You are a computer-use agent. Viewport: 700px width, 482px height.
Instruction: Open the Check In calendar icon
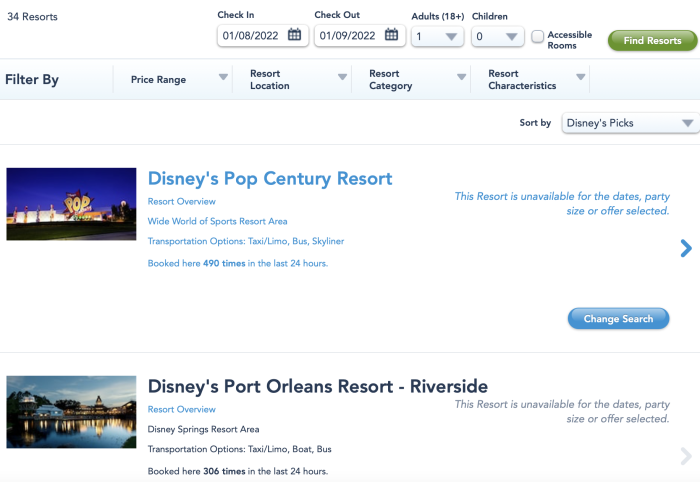pyautogui.click(x=294, y=35)
